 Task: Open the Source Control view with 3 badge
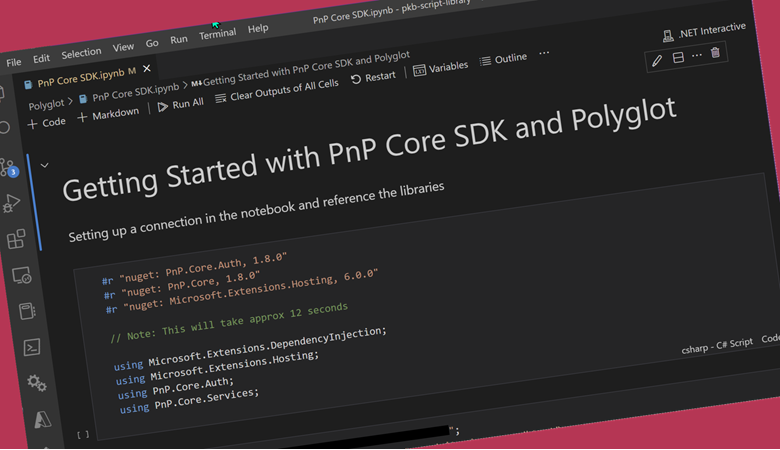8,168
